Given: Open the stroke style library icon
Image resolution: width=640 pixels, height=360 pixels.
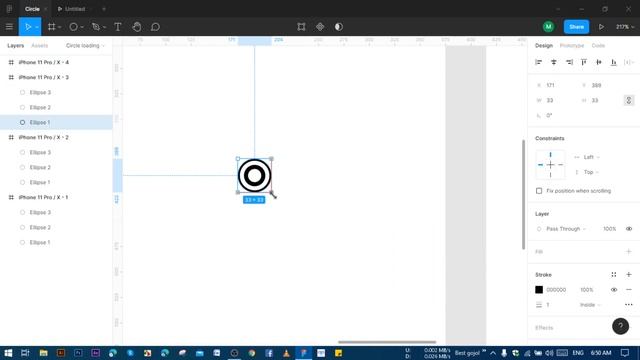Looking at the screenshot, I should [613, 275].
